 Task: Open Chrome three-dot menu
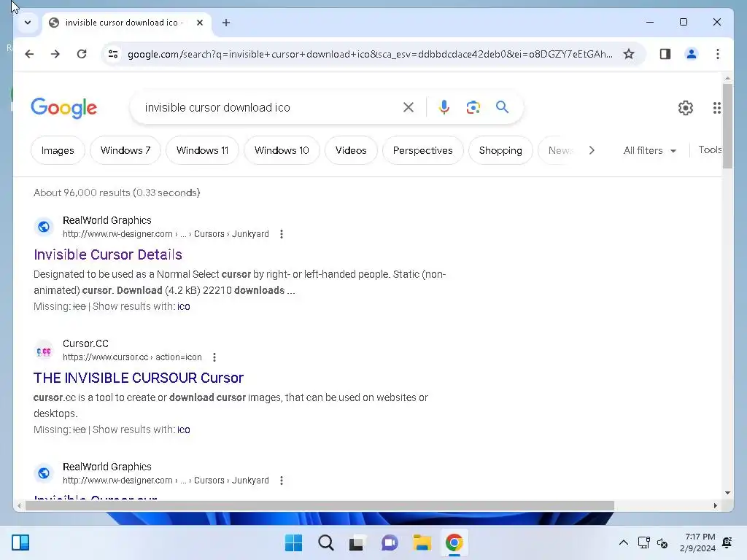[x=718, y=54]
